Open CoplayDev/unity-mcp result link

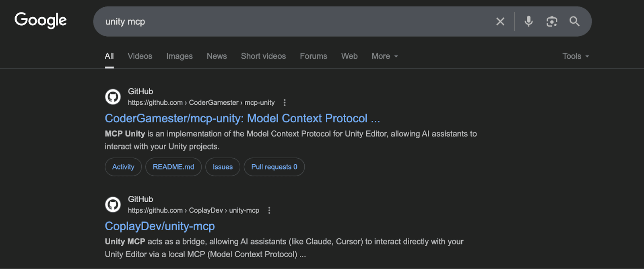tap(160, 226)
